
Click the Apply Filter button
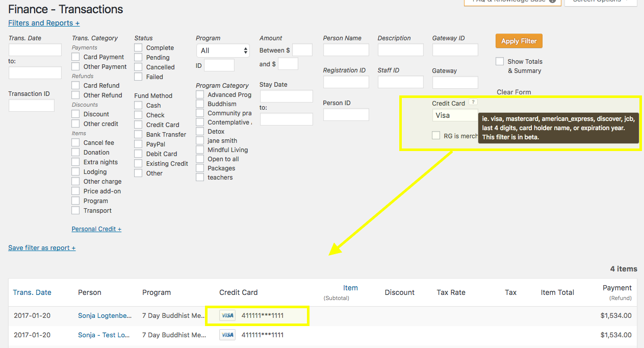point(519,41)
